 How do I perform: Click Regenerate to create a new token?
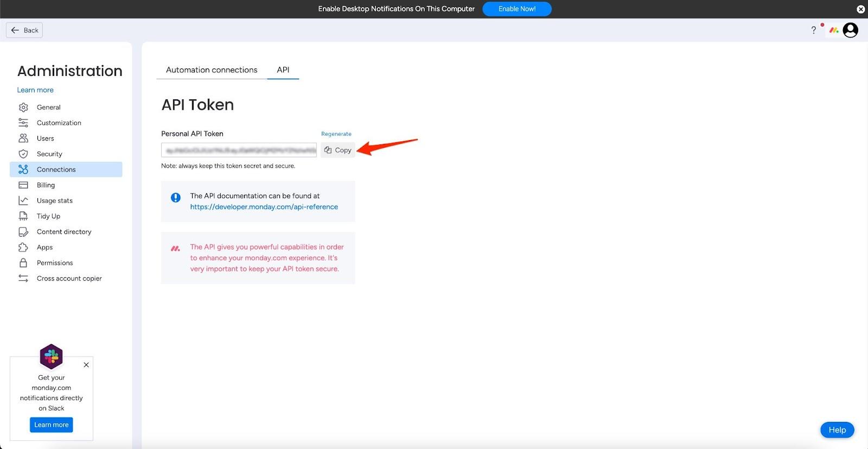coord(336,134)
